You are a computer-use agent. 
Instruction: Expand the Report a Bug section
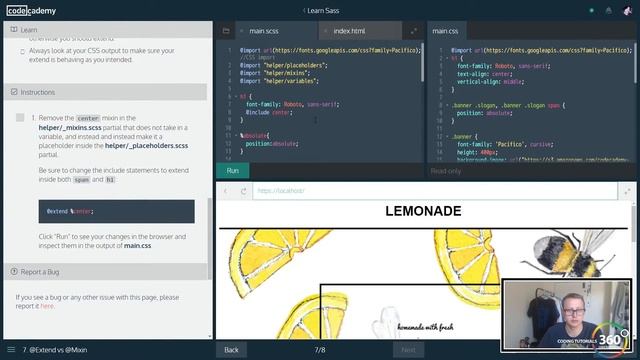pos(105,271)
